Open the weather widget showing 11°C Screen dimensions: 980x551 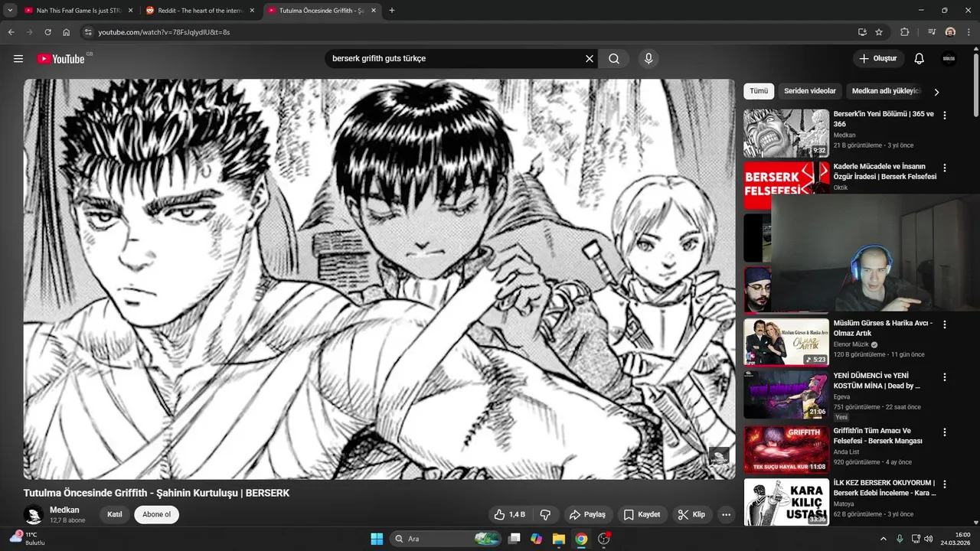click(28, 539)
